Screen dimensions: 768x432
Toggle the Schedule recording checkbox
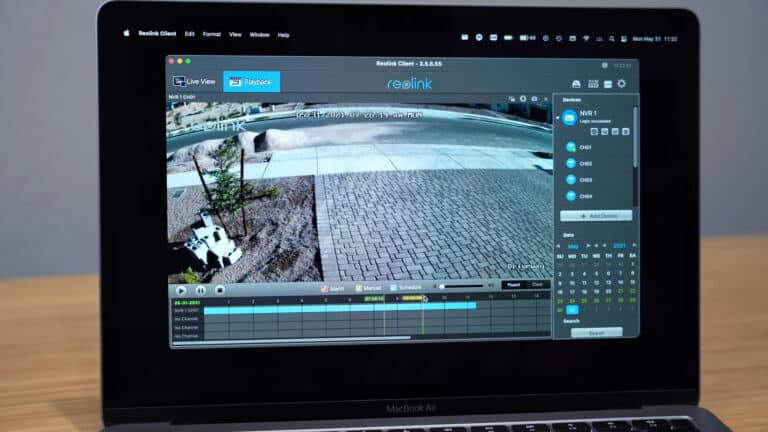coord(394,287)
